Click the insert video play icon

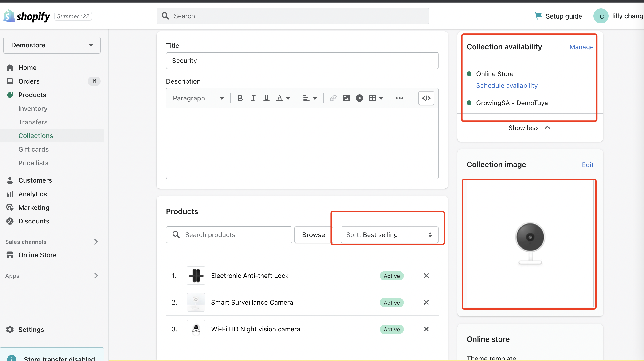pos(359,98)
